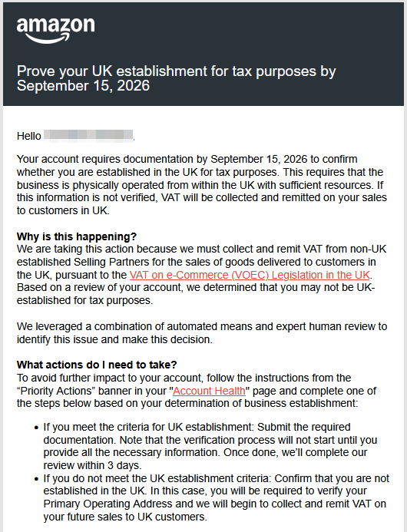This screenshot has height=532, width=407.
Task: Click the 'Primary Operating Address' text
Action: (x=108, y=504)
